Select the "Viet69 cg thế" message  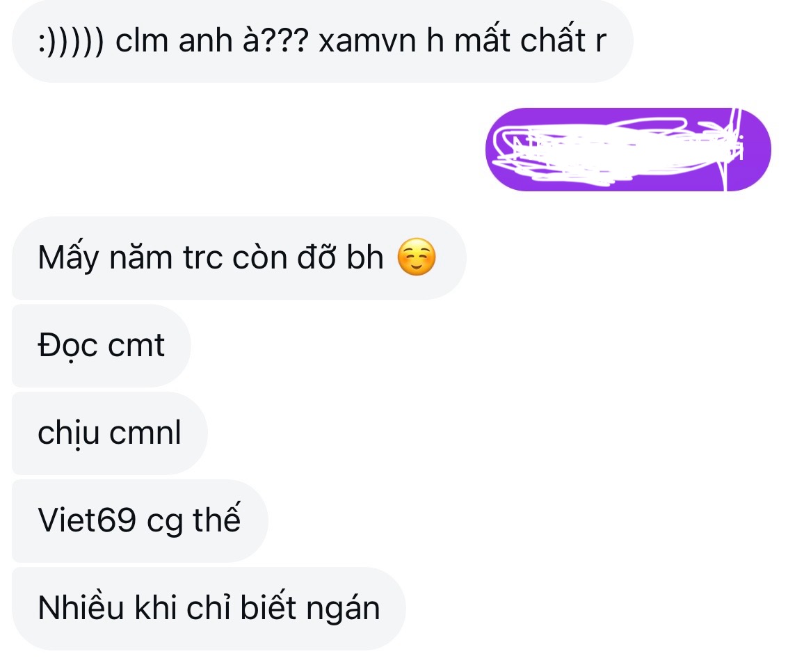pos(140,521)
